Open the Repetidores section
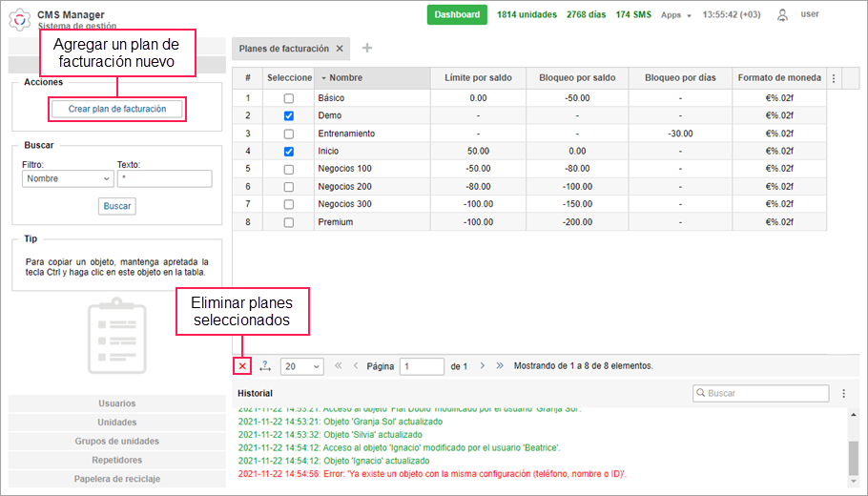The image size is (868, 496). point(116,460)
